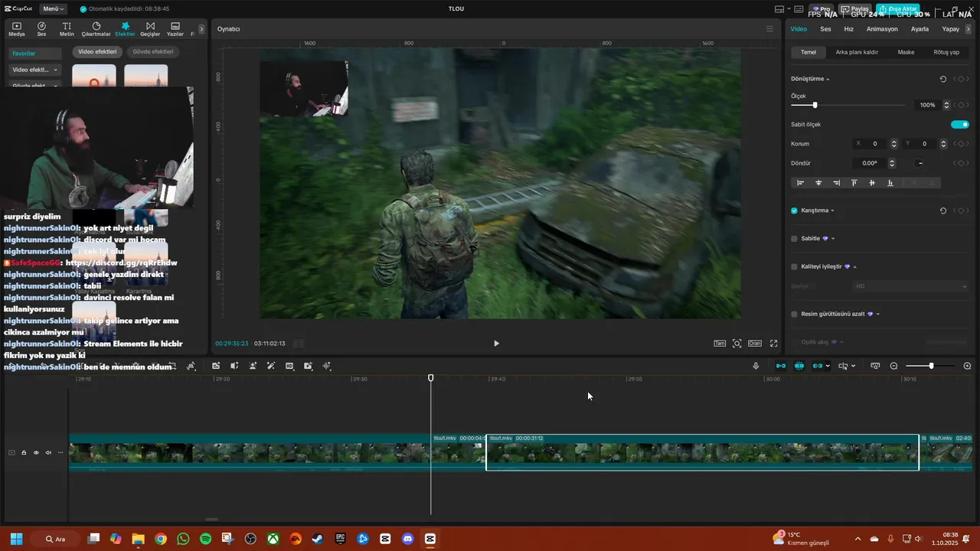Show more inspector tabs arrow
The width and height of the screenshot is (980, 551).
969,29
